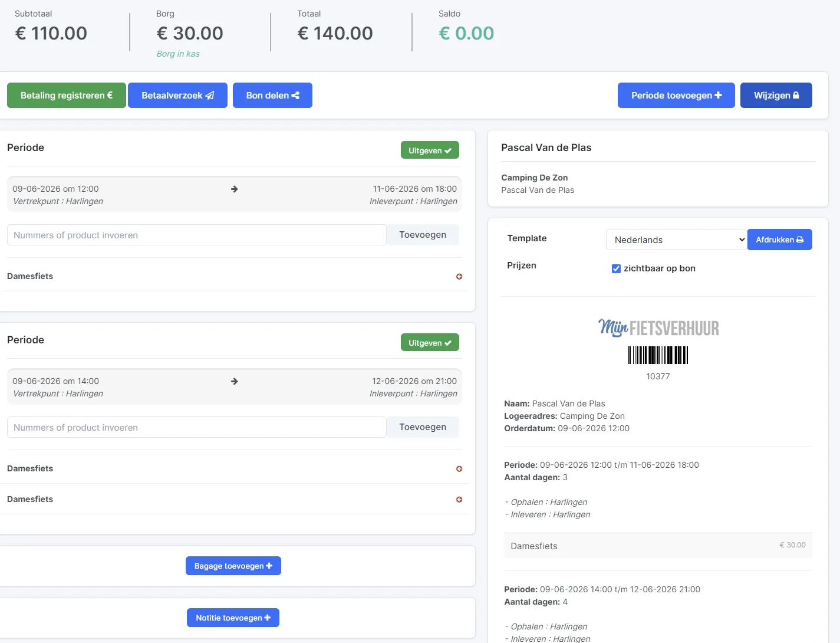This screenshot has height=643, width=840.
Task: Click Uitgeven for the second period
Action: [430, 343]
